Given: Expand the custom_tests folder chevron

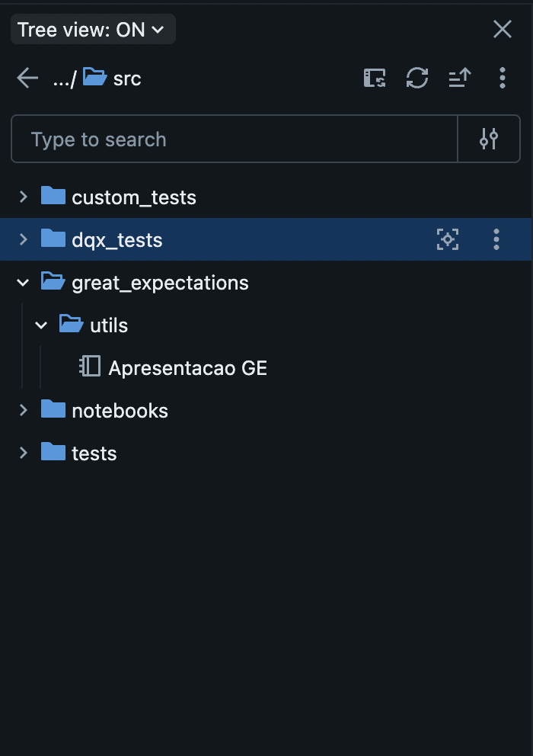Looking at the screenshot, I should click(x=23, y=197).
